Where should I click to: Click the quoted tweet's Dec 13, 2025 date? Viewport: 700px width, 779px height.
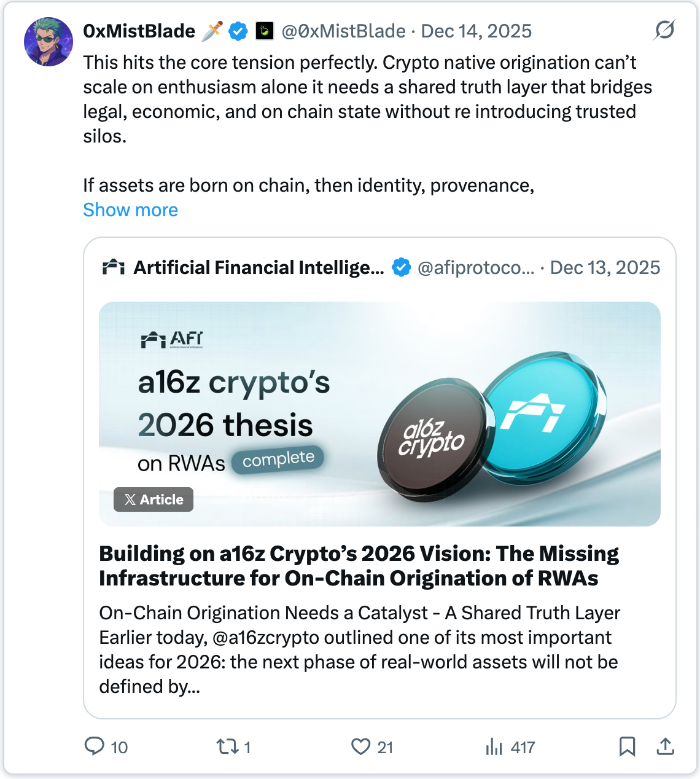605,268
